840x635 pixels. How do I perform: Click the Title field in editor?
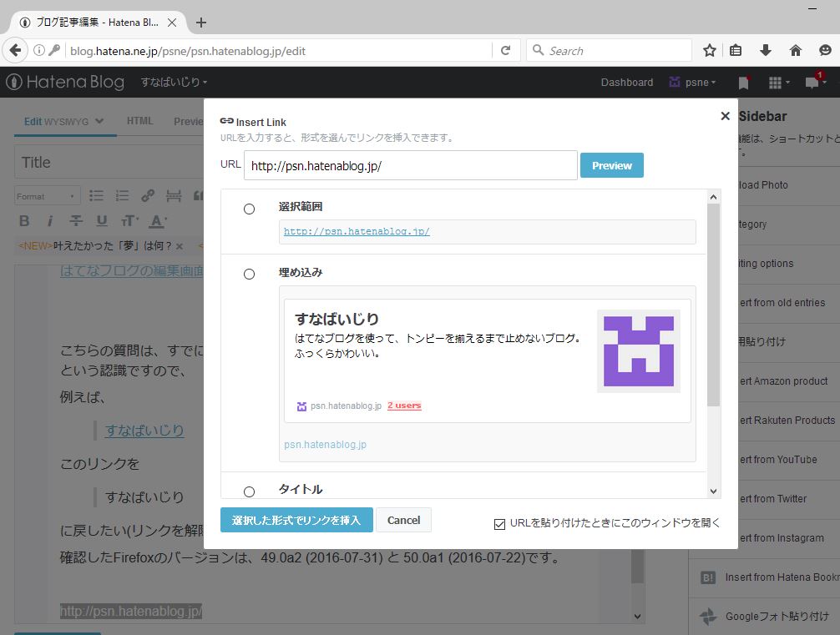coord(110,162)
